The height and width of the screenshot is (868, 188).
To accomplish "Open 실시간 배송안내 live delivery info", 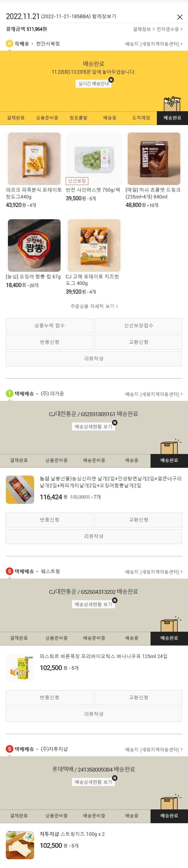I will point(93,84).
